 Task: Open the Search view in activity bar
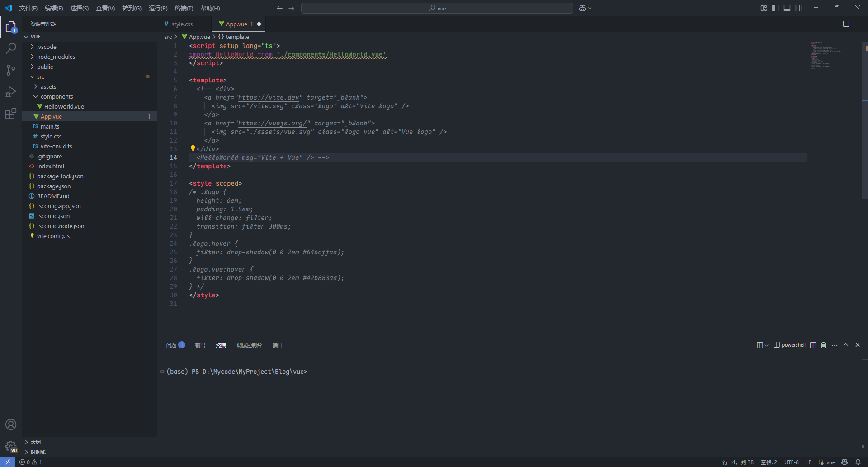[11, 48]
